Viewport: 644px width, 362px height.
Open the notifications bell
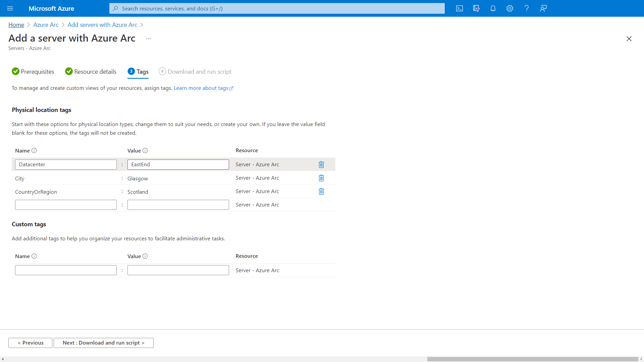tap(493, 8)
